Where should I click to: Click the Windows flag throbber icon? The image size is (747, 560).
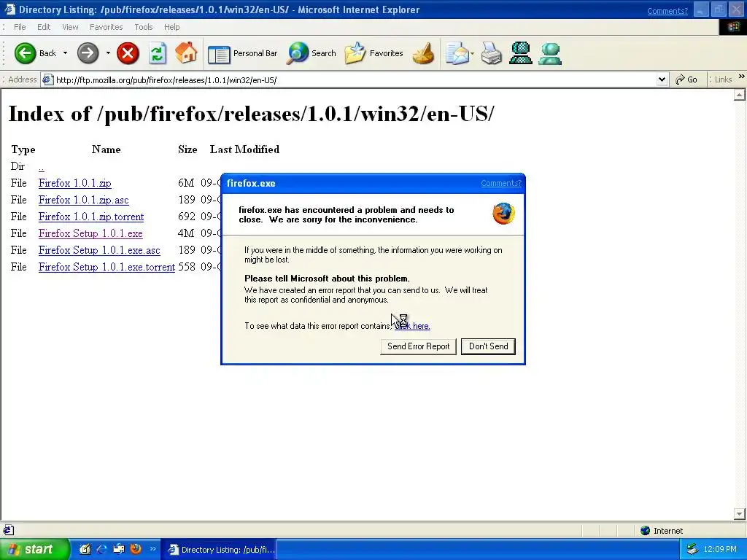tap(733, 27)
